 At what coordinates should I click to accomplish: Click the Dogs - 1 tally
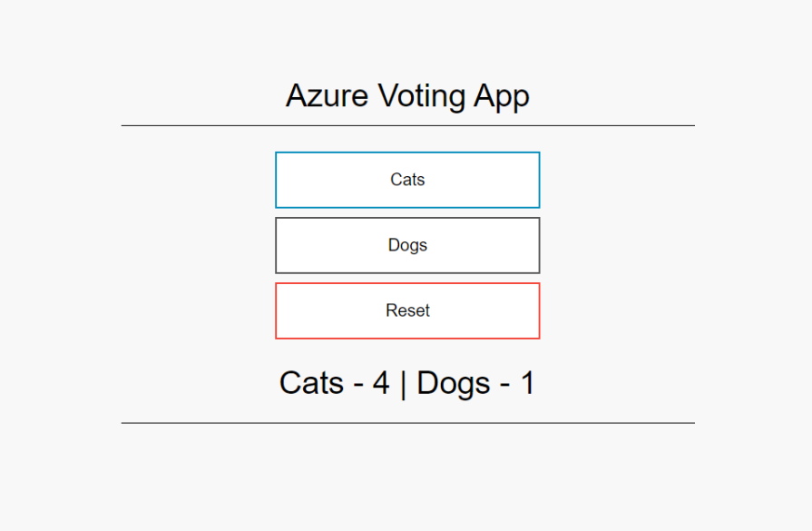476,383
